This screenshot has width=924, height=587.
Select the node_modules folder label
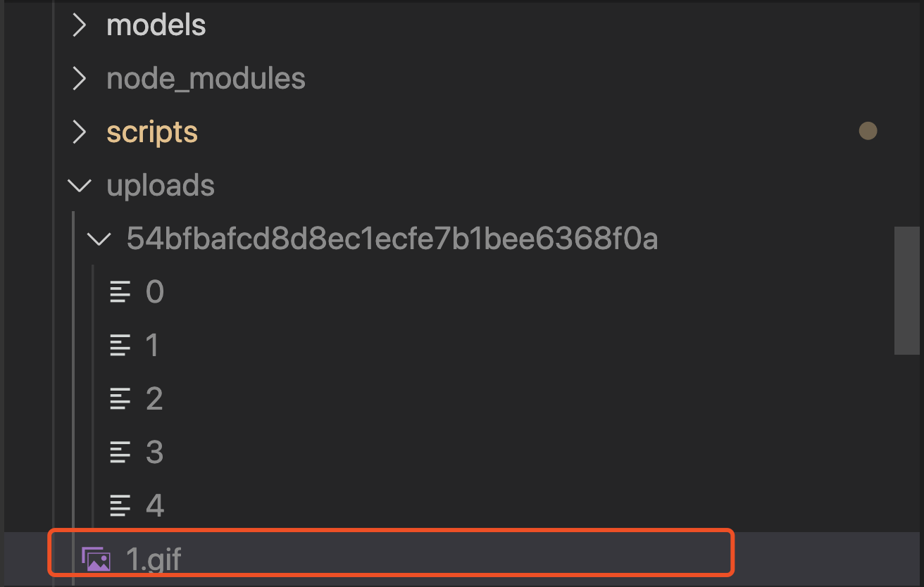(206, 79)
